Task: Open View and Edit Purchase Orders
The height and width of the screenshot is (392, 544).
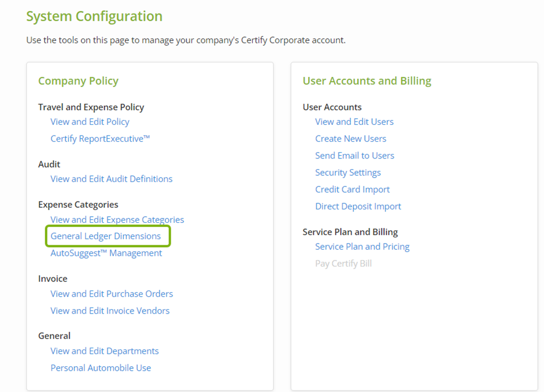Action: [111, 294]
